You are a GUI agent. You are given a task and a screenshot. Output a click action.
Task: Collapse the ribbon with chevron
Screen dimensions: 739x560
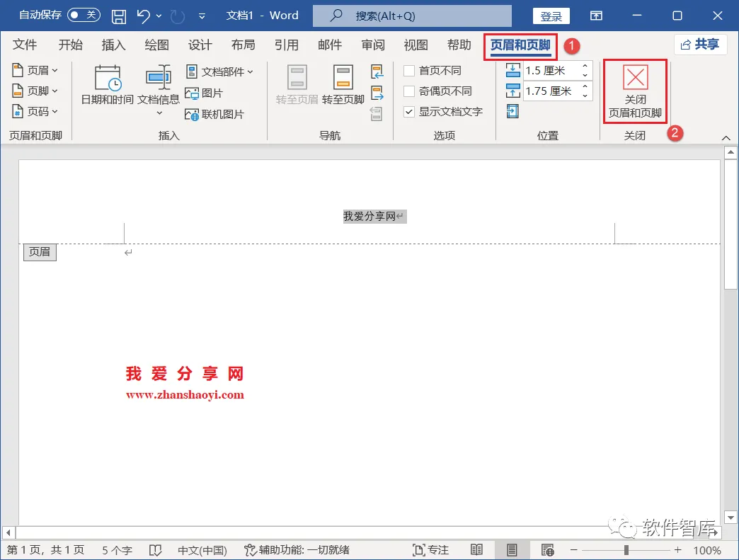click(x=726, y=138)
